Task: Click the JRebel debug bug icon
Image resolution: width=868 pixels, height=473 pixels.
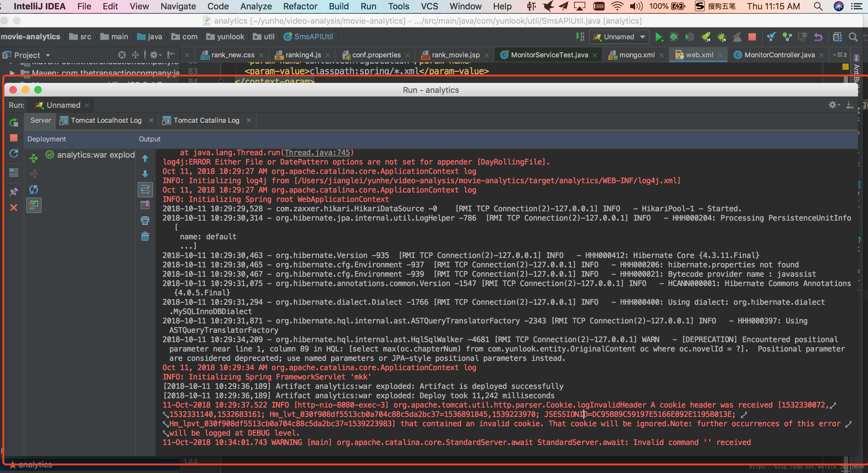Action: (x=721, y=37)
